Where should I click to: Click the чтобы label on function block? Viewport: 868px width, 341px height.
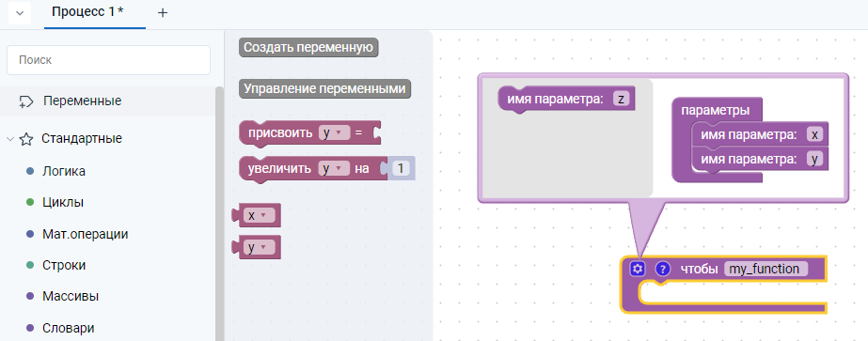699,270
